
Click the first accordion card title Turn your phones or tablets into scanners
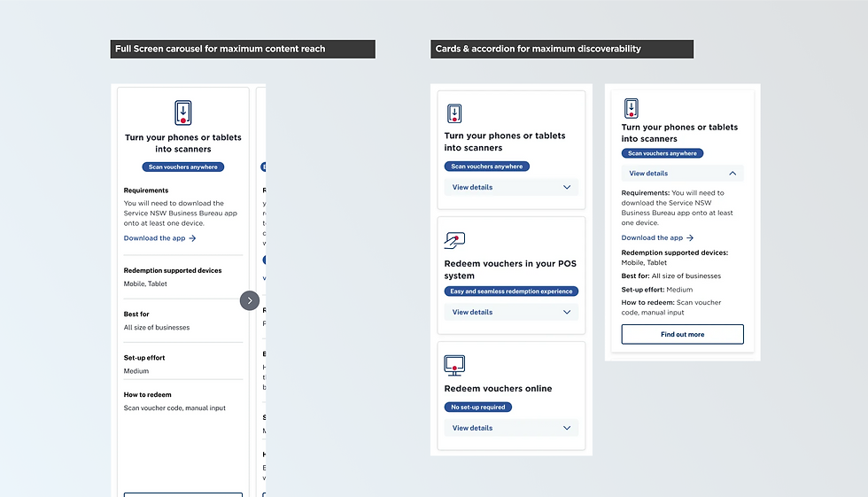[x=504, y=142]
